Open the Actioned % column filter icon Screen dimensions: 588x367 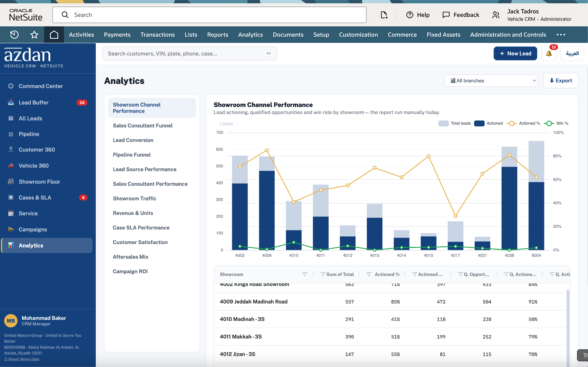[x=369, y=274]
